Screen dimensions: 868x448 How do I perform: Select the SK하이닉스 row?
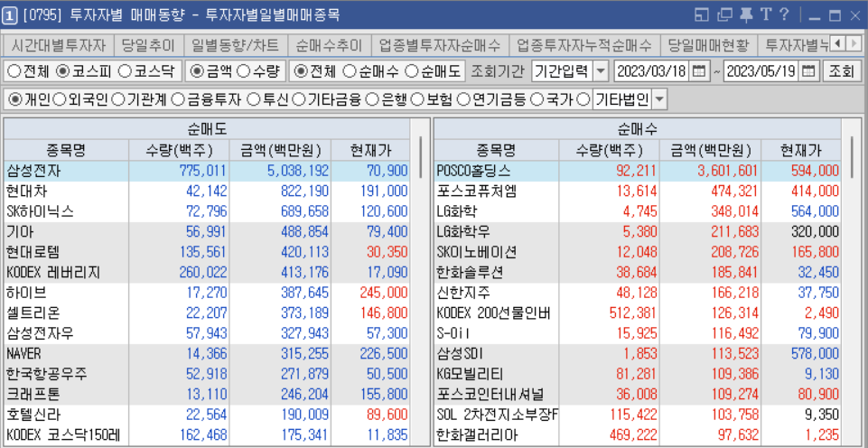[x=207, y=211]
